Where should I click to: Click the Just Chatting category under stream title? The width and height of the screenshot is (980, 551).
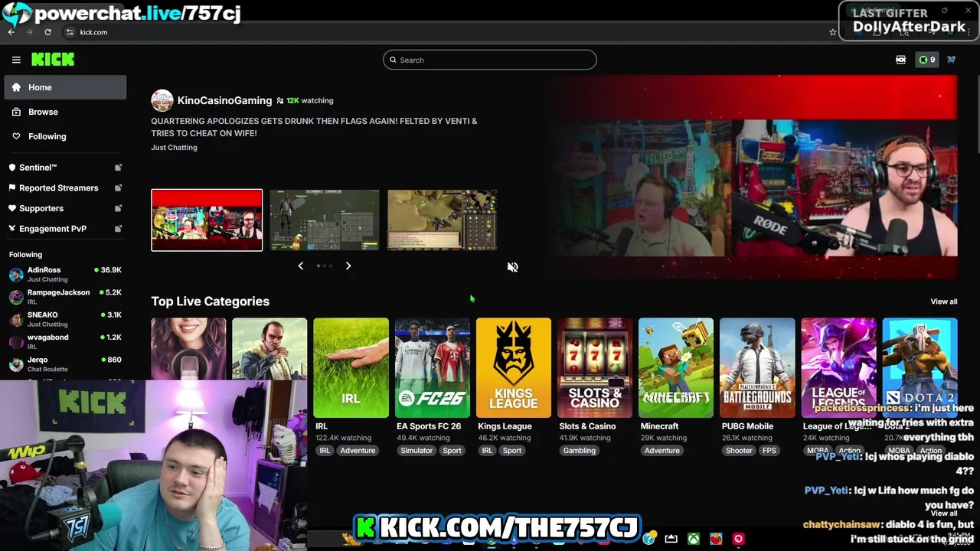click(174, 148)
